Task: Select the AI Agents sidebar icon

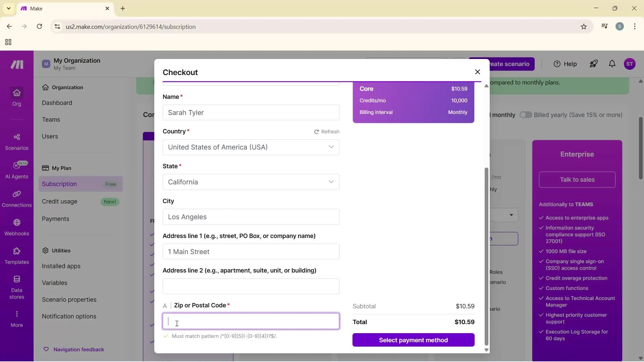Action: pyautogui.click(x=16, y=170)
